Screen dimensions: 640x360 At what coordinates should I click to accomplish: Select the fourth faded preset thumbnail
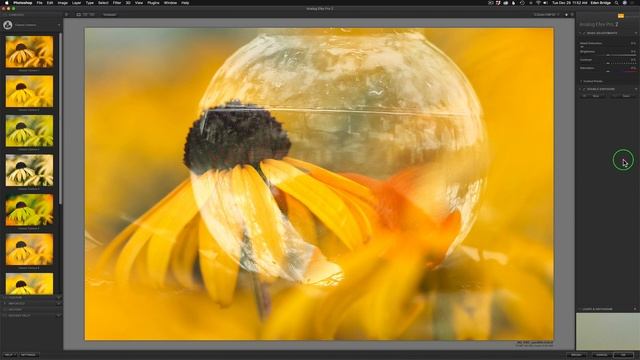click(x=29, y=170)
